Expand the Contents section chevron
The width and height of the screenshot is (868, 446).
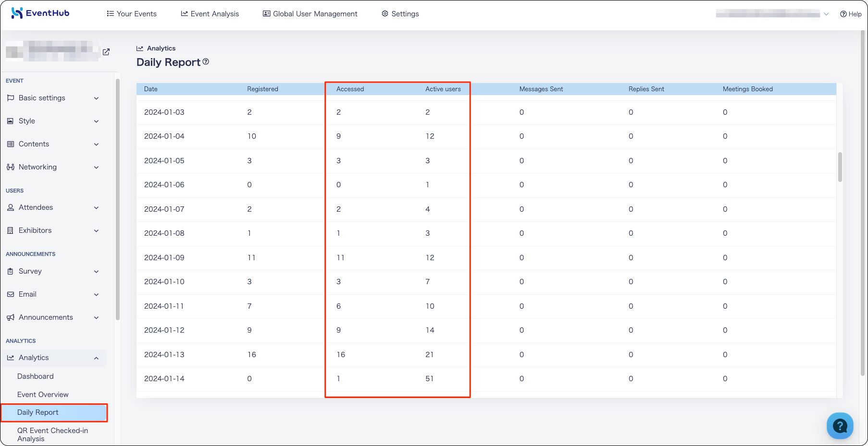point(96,145)
